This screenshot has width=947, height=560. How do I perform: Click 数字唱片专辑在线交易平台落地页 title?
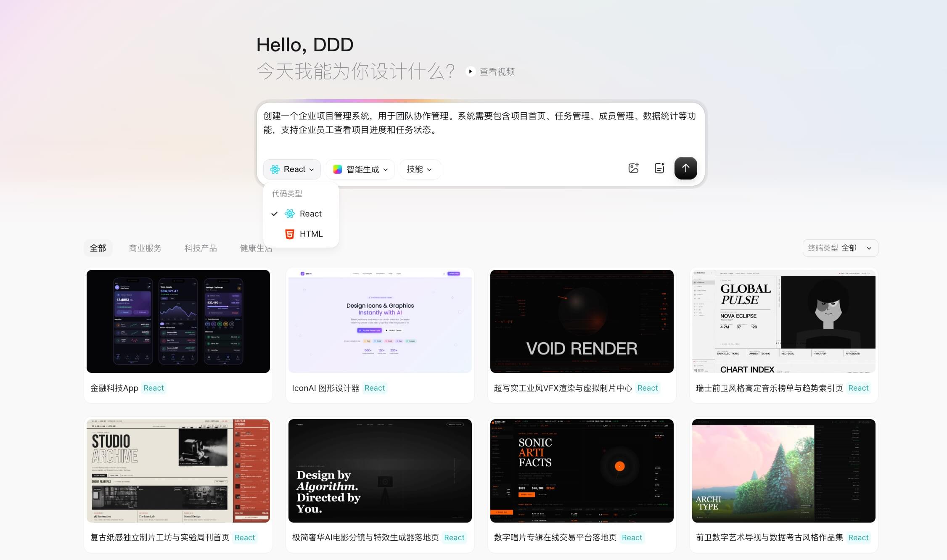click(x=555, y=537)
